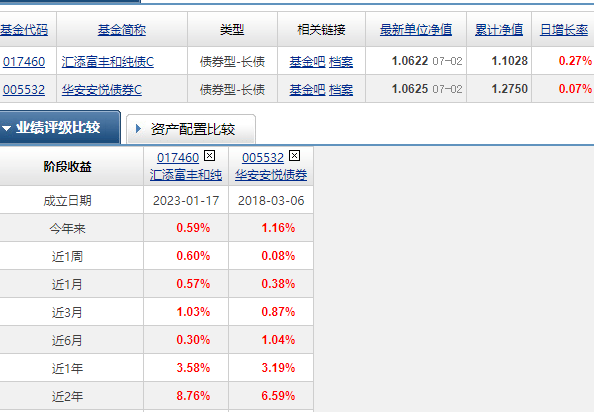Select the 业绩评级比较 tab
Screen dimensions: 594x412
60,128
